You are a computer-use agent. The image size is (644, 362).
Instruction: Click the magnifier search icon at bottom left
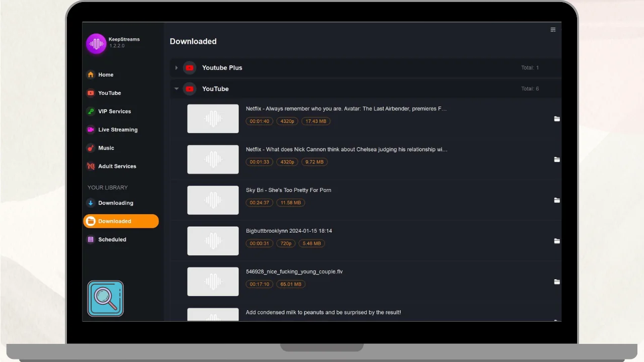[x=105, y=299]
